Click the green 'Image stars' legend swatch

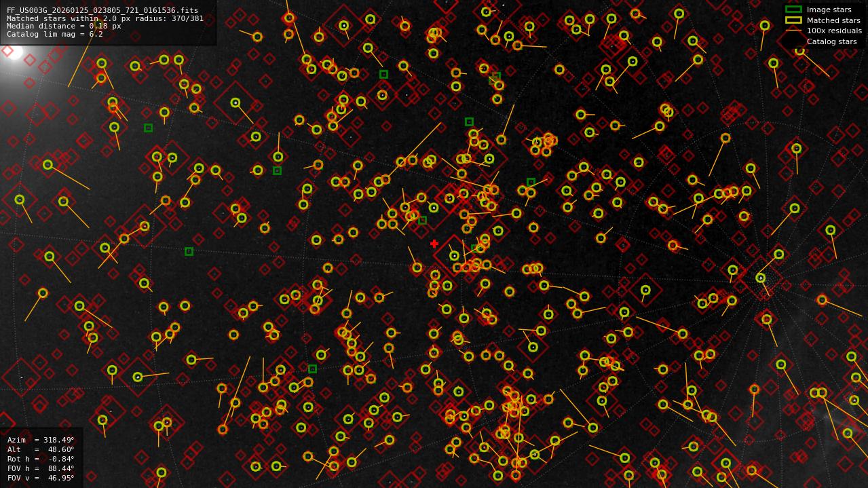[x=793, y=10]
